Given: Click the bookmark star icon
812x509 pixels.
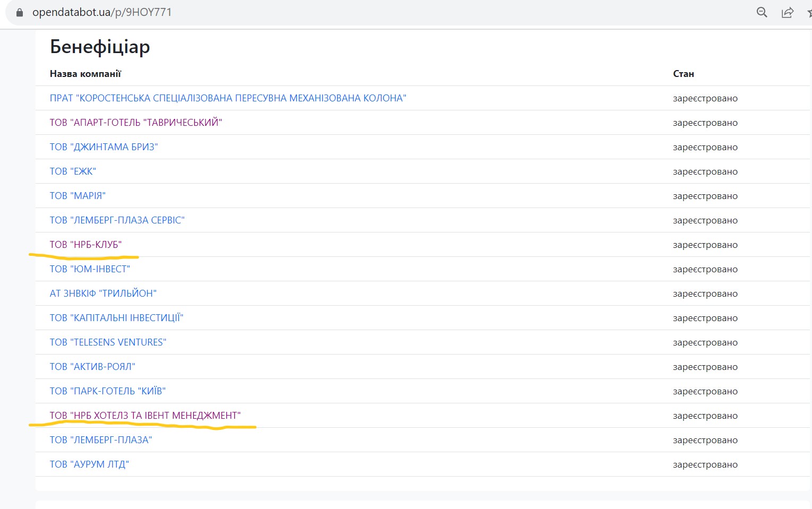Looking at the screenshot, I should click(809, 12).
